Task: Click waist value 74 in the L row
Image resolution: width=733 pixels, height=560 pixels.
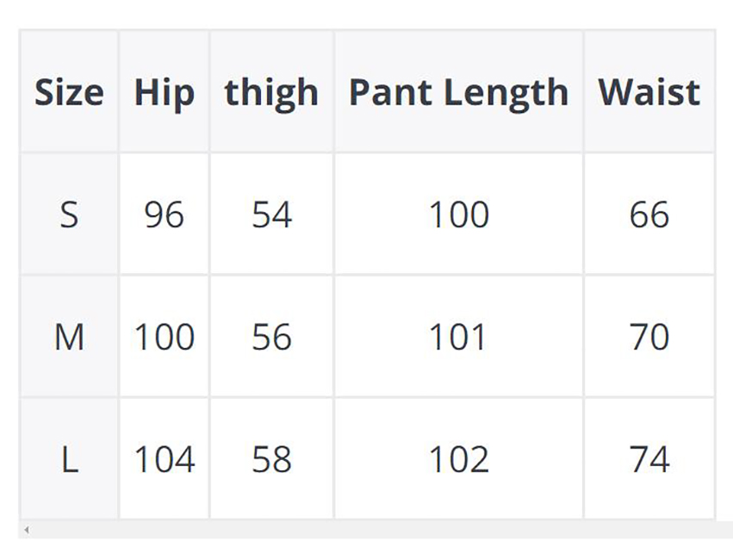Action: (x=649, y=459)
